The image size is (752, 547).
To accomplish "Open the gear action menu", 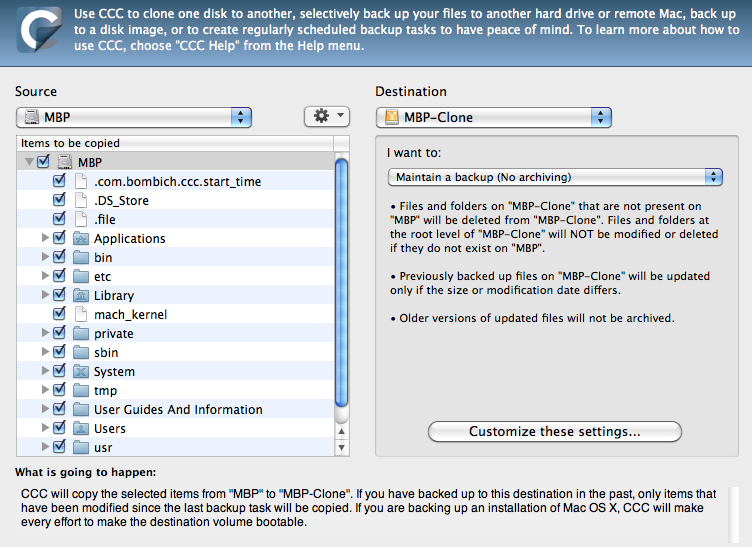I will [327, 116].
